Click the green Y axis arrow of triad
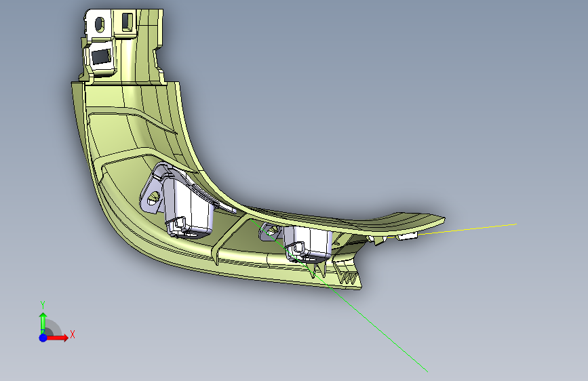 click(43, 323)
